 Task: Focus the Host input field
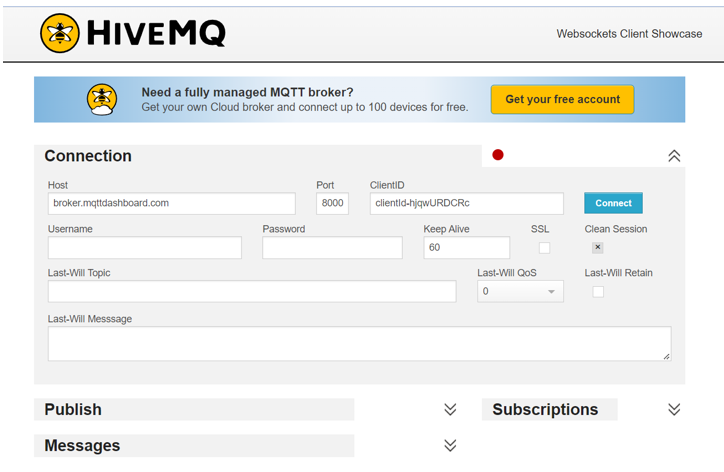[172, 203]
